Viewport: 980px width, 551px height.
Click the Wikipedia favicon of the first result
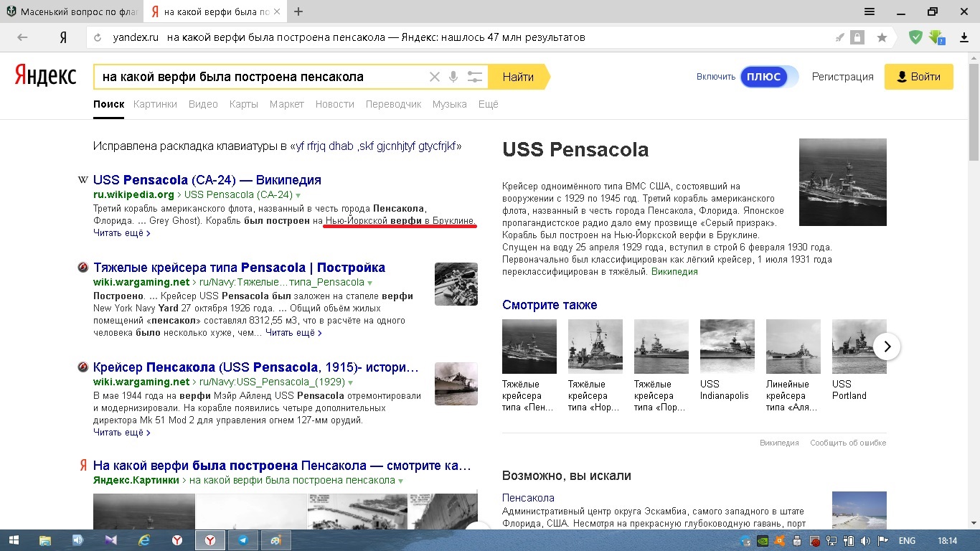tap(83, 180)
